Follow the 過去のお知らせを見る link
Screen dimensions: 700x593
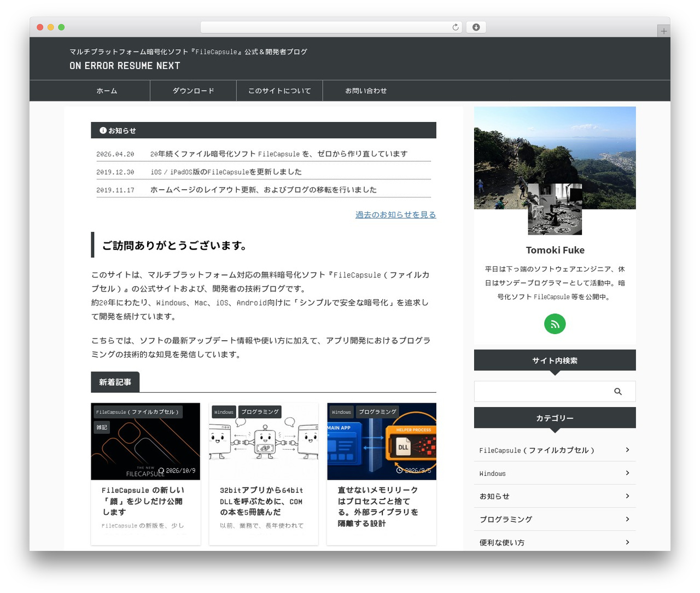tap(396, 214)
